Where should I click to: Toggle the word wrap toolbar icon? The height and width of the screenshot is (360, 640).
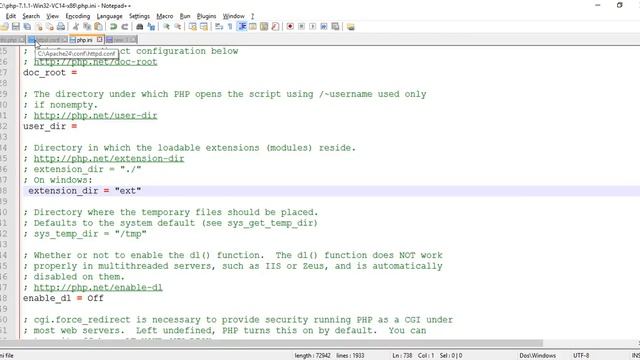pos(219,27)
